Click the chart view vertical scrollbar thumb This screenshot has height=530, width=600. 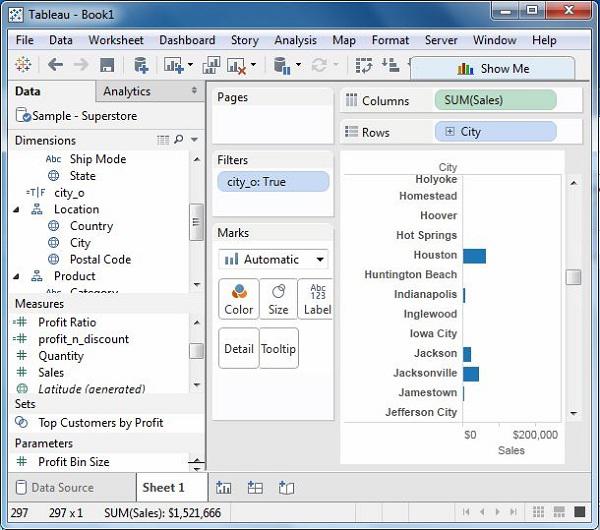573,277
